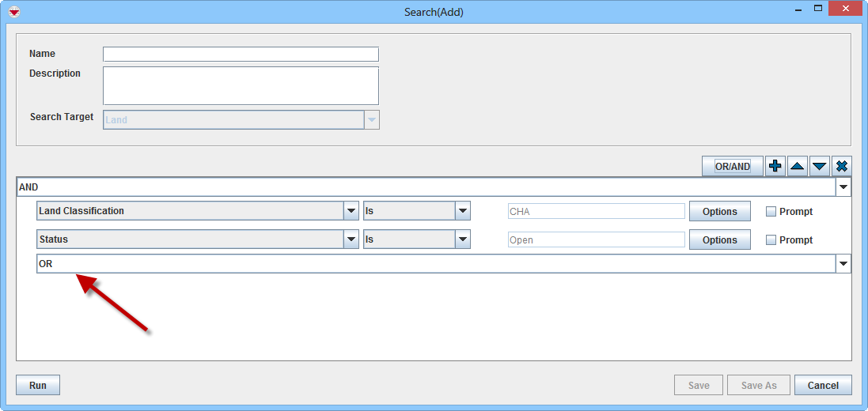Click the move up arrow icon

pos(798,166)
